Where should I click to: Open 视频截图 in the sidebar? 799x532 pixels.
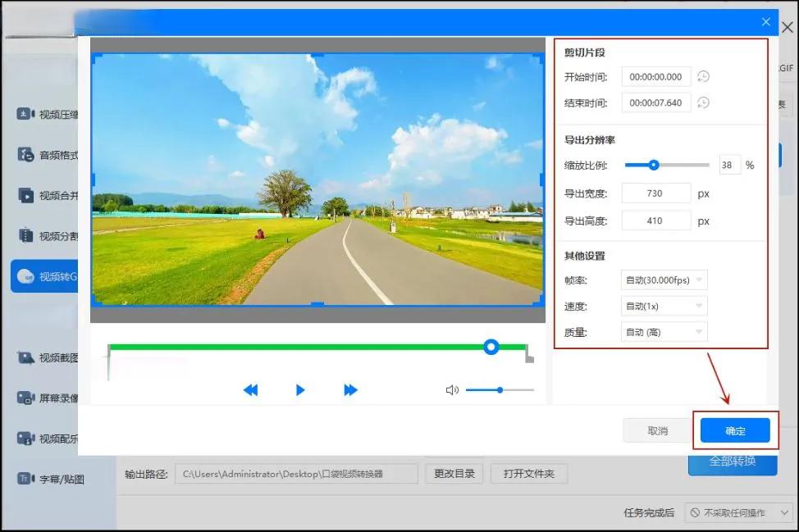click(x=47, y=358)
